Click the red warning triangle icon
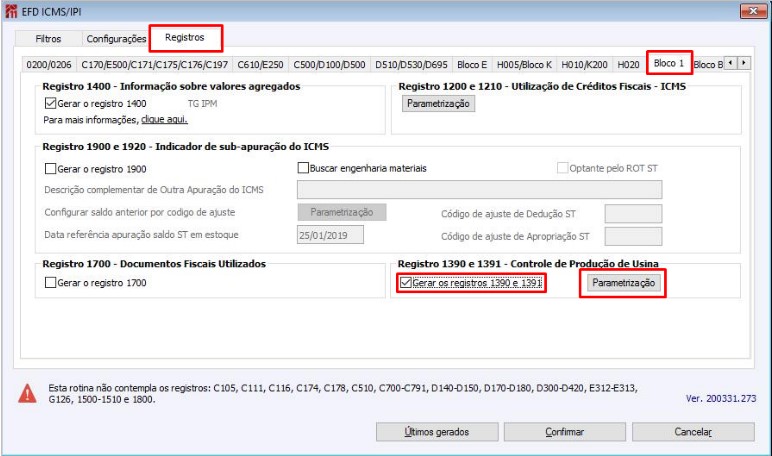772x456 pixels. click(27, 393)
